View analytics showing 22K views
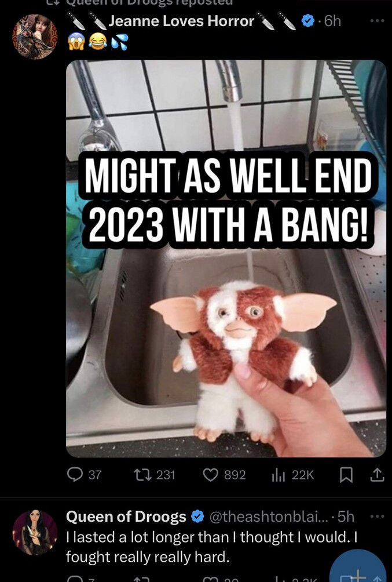This screenshot has height=582, width=392. pos(292,475)
